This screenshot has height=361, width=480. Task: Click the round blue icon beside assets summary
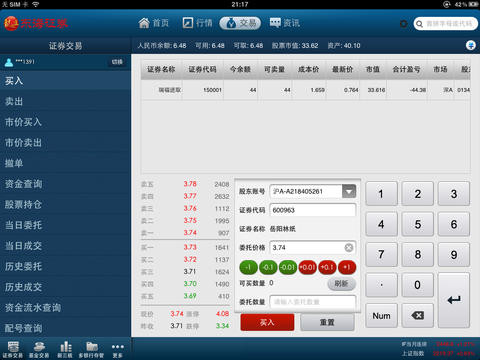pos(471,45)
